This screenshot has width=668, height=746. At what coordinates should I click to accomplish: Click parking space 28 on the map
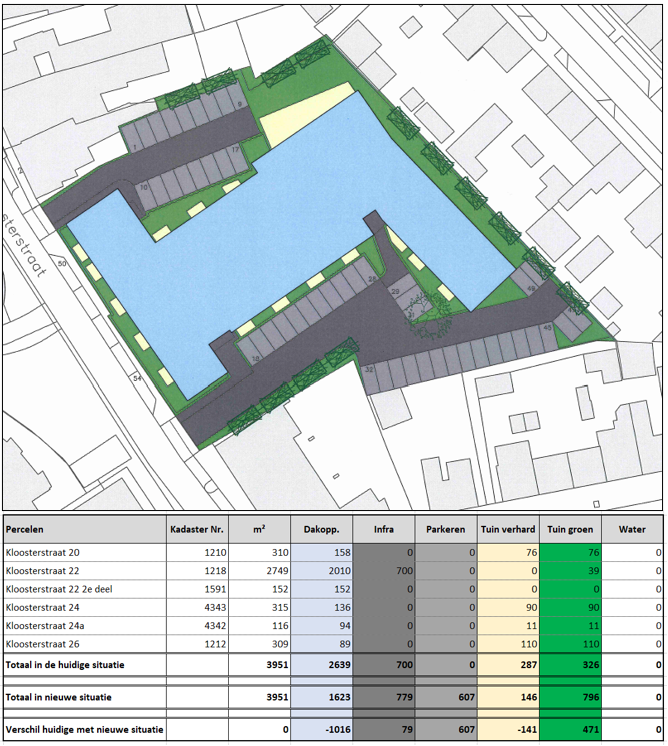372,279
